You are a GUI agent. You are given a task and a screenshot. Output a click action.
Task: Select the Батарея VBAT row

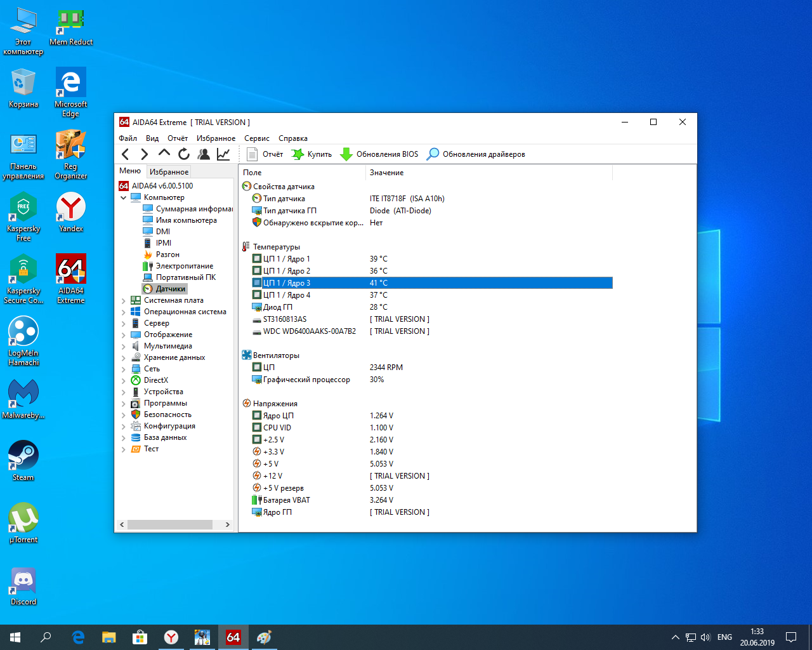pos(432,500)
